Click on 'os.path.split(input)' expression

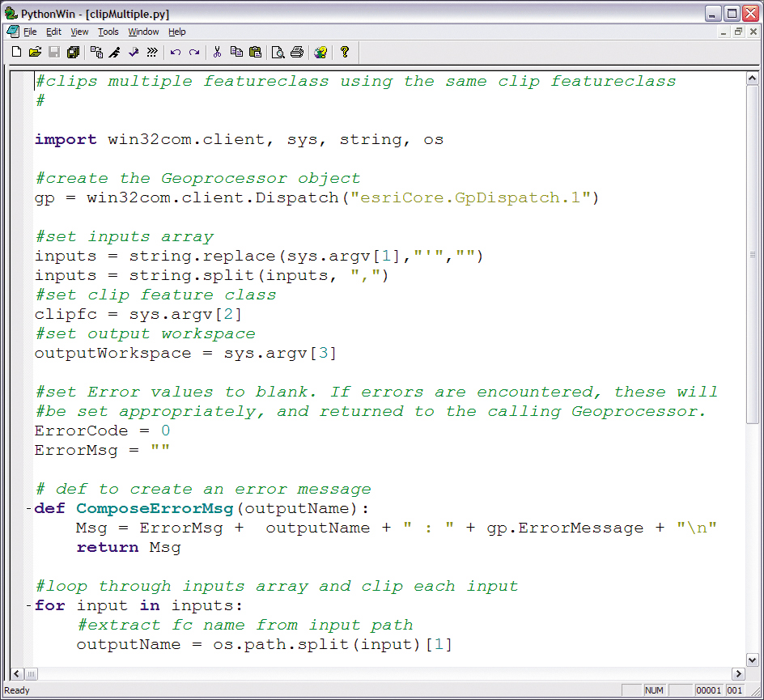(316, 645)
